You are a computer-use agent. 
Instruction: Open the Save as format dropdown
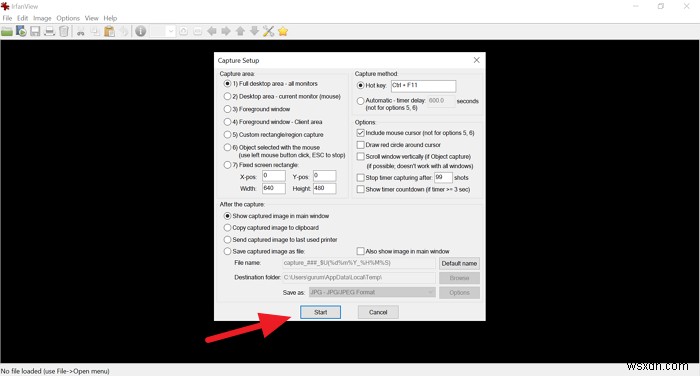[372, 292]
